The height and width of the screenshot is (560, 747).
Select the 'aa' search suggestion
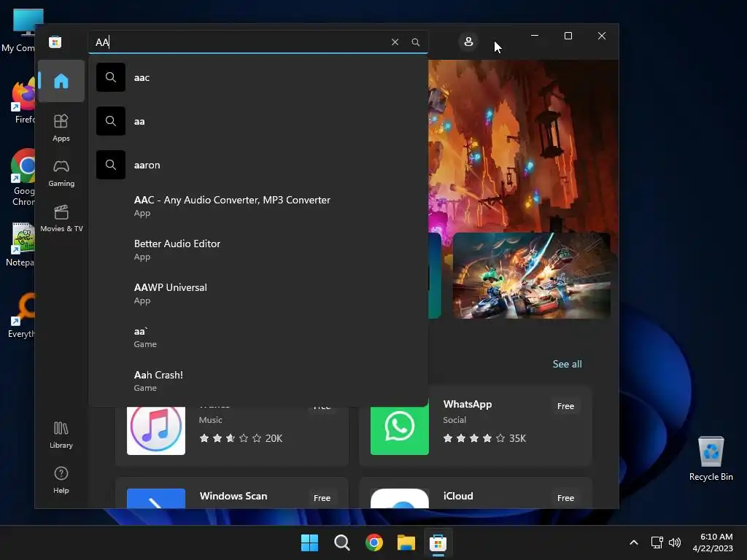258,122
